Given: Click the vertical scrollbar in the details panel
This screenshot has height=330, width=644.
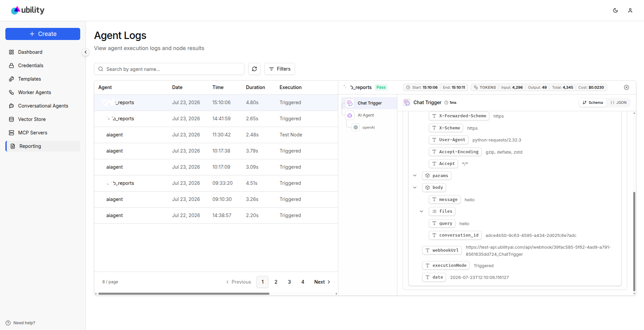Looking at the screenshot, I should pos(634,242).
